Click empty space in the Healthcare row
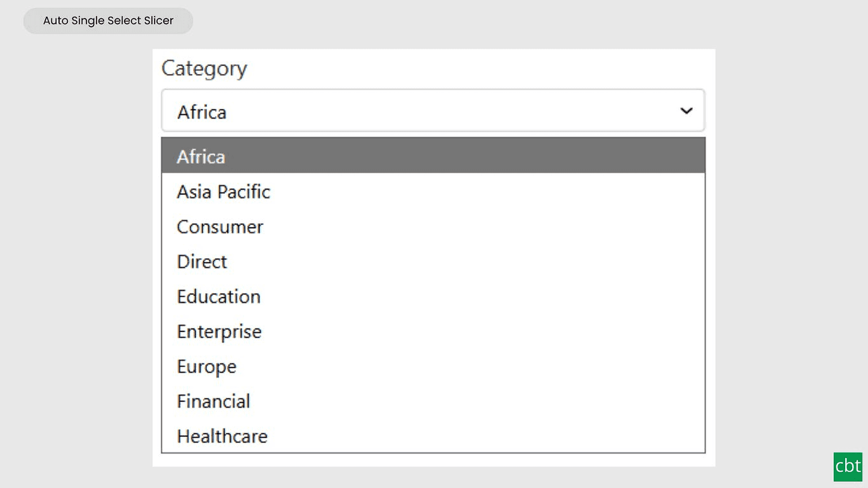This screenshot has width=868, height=488. tap(488, 436)
